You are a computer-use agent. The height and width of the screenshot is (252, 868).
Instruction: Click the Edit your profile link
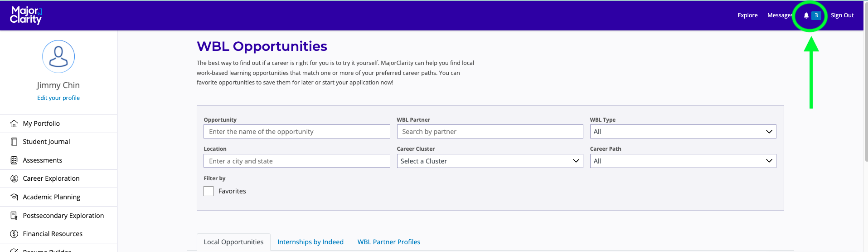click(x=58, y=98)
